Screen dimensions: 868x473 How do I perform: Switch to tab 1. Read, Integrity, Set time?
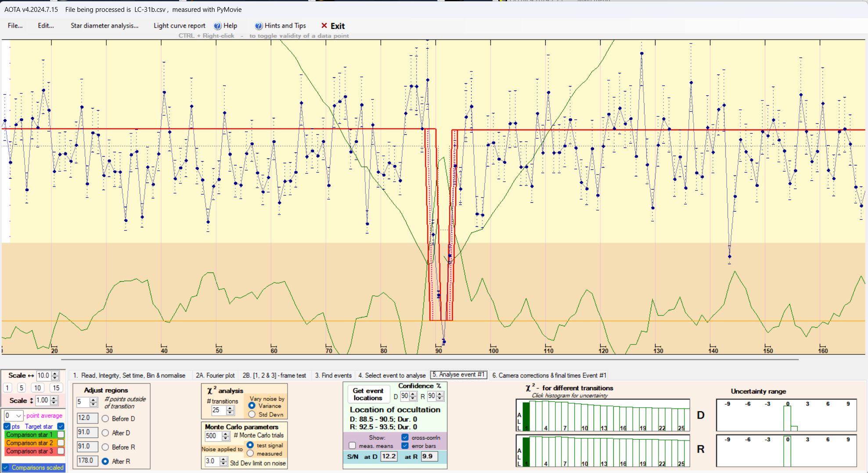click(x=129, y=375)
